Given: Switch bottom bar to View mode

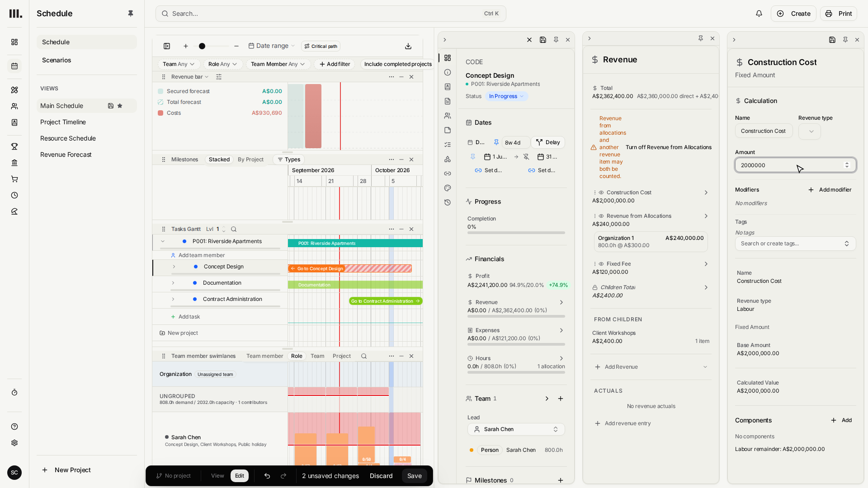Looking at the screenshot, I should pyautogui.click(x=217, y=476).
